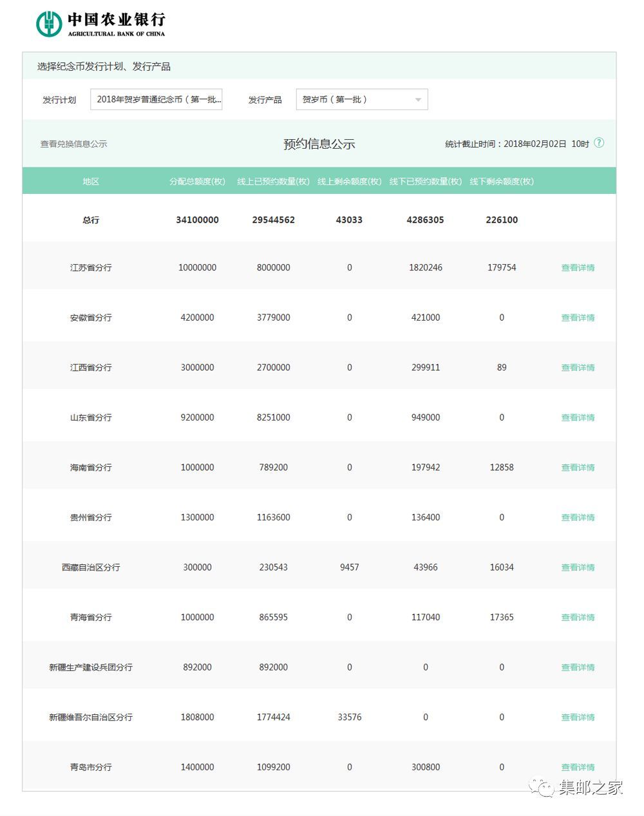The width and height of the screenshot is (644, 816).
Task: View details for 江苏省分行
Action: click(578, 267)
